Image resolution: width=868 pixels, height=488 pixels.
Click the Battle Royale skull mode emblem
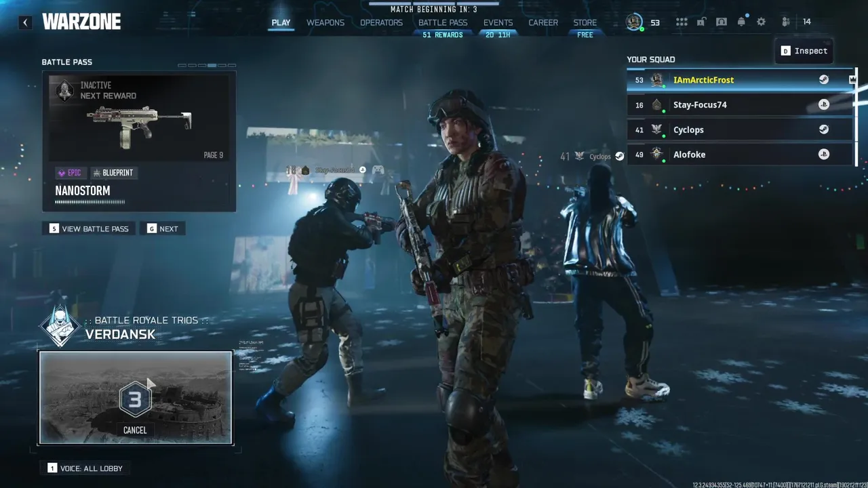(x=60, y=326)
